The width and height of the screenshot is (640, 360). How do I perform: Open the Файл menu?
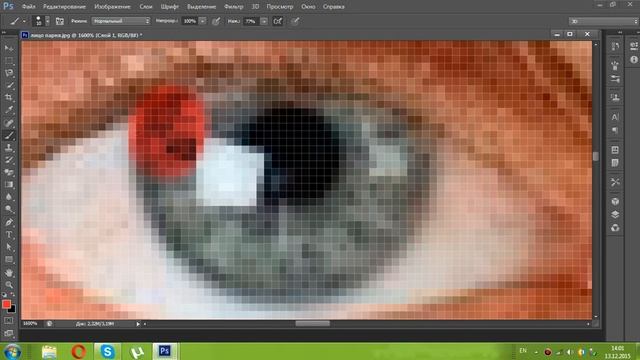pos(28,7)
